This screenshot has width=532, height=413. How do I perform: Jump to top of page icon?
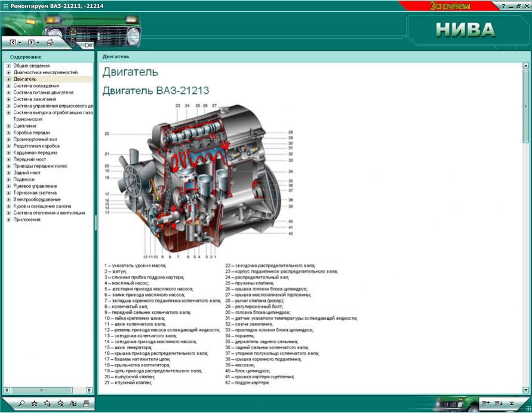coord(511,403)
